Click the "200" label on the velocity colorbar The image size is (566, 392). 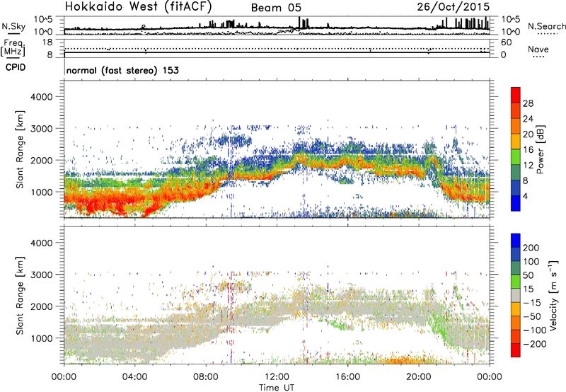tap(531, 248)
